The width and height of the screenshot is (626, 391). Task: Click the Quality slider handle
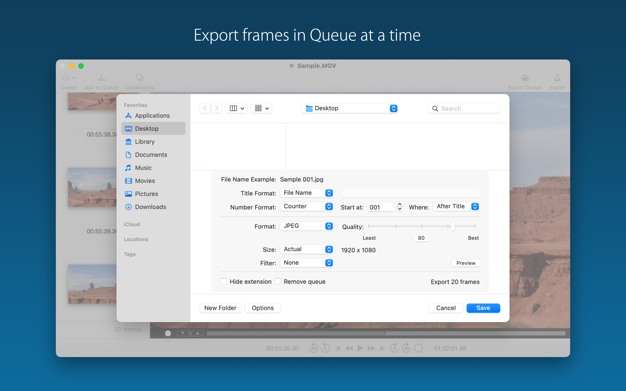pos(453,226)
